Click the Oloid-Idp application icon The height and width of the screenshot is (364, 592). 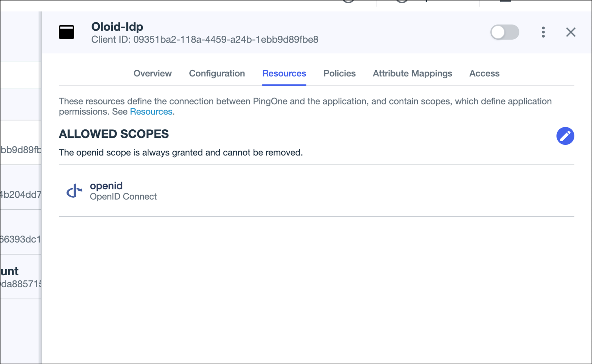(67, 32)
